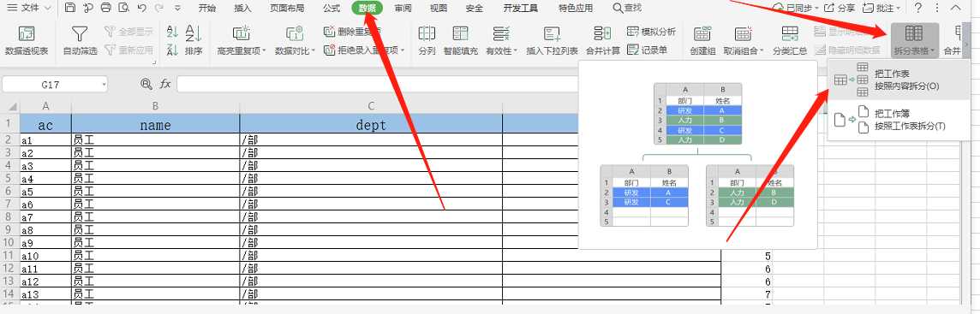980x314 pixels.
Task: Select the 'name' header cell
Action: 156,124
